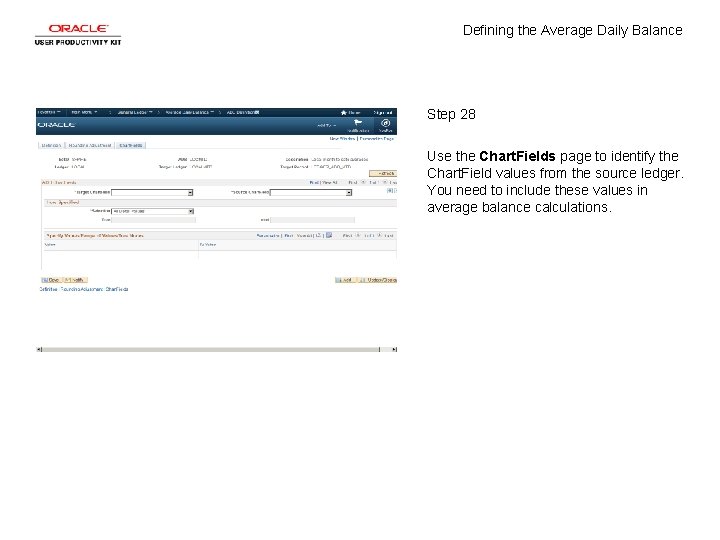720x540 pixels.
Task: Show previous row in values grid
Action: coord(358,235)
